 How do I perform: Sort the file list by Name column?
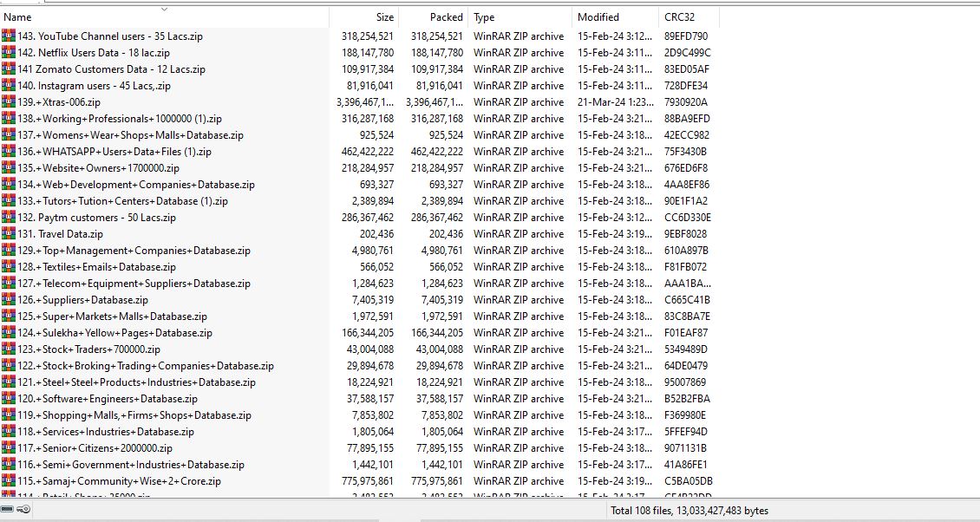pyautogui.click(x=18, y=17)
